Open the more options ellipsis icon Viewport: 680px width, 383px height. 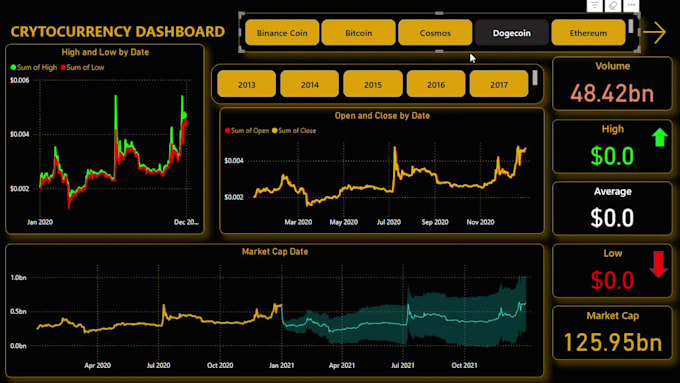pos(631,5)
